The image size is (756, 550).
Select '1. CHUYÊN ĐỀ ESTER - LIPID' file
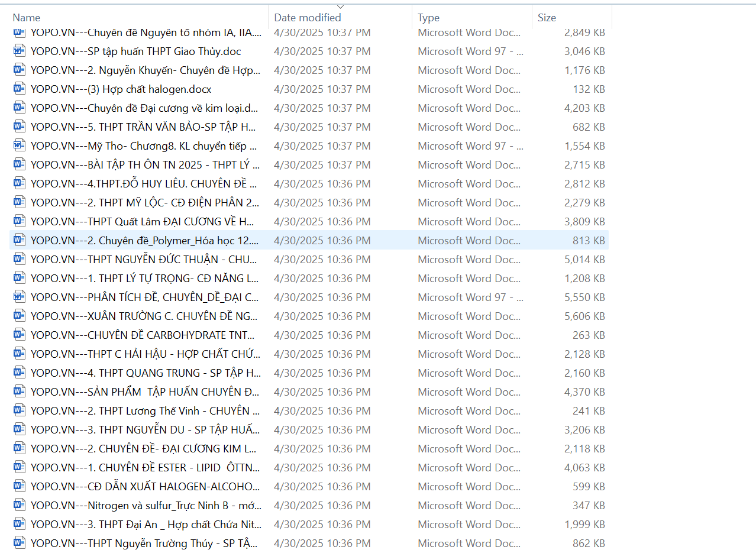click(x=144, y=468)
